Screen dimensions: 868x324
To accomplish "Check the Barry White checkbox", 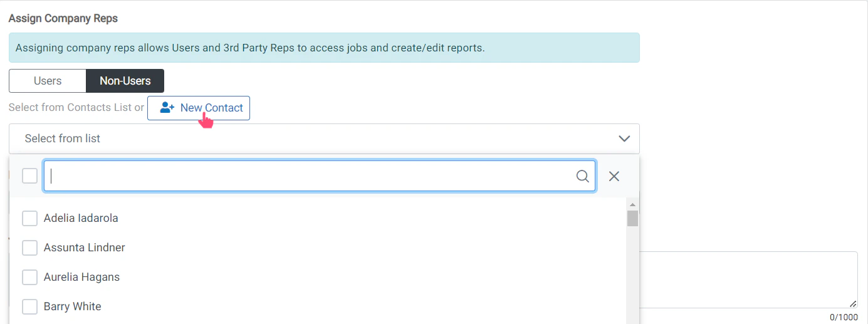I will 29,306.
